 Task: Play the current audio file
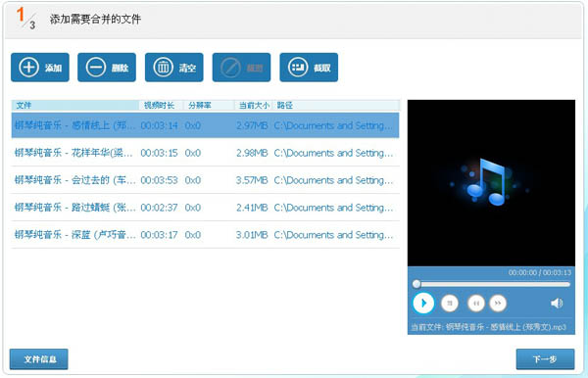coord(423,303)
